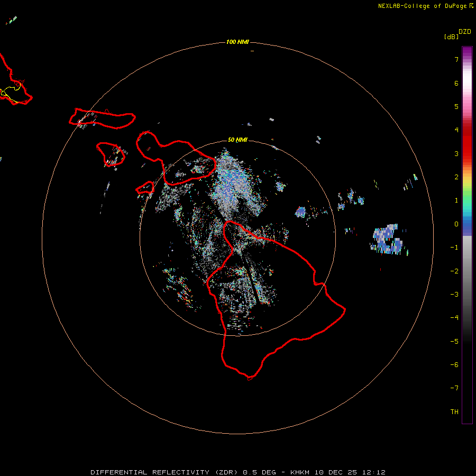
Task: Click the 7 value on the color scale
Action: point(456,59)
